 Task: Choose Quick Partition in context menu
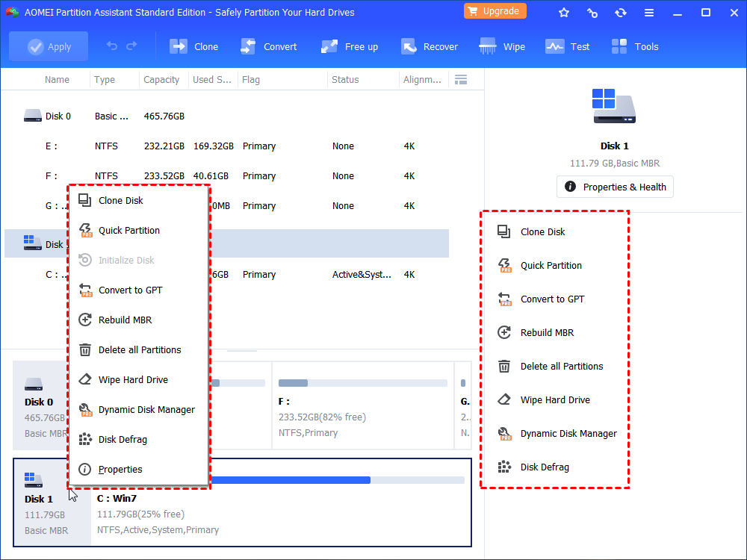[x=139, y=231]
